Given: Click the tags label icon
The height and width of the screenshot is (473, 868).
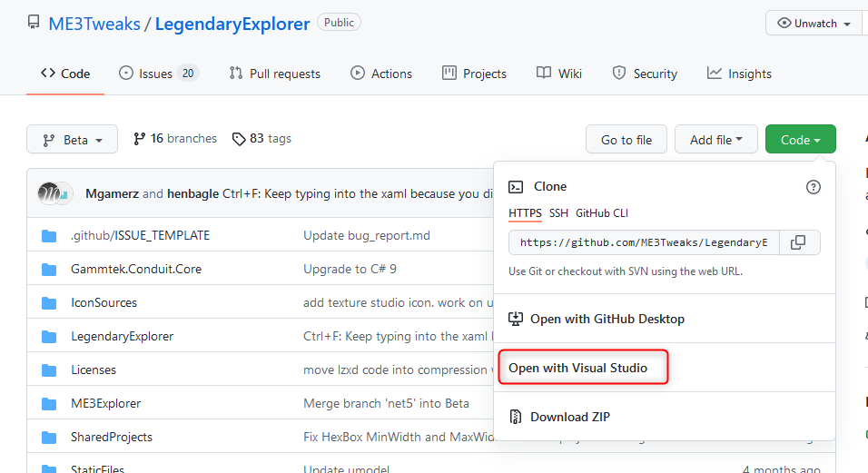Looking at the screenshot, I should (239, 139).
